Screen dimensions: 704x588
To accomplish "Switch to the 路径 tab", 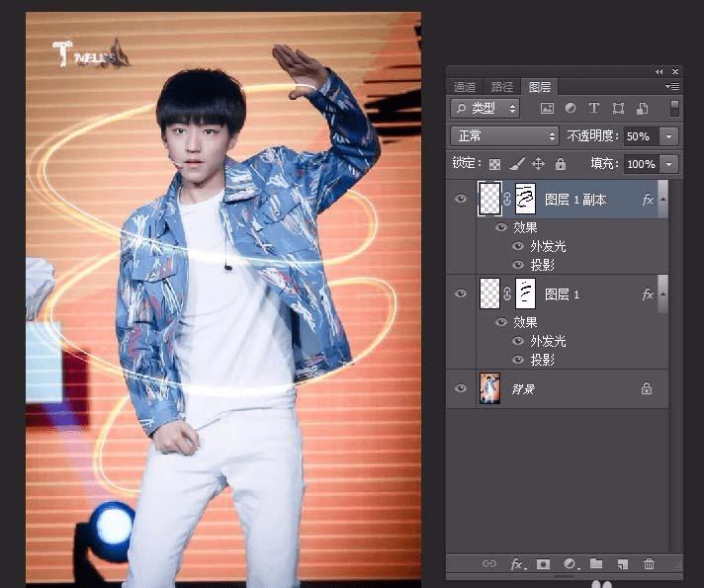I will [502, 86].
